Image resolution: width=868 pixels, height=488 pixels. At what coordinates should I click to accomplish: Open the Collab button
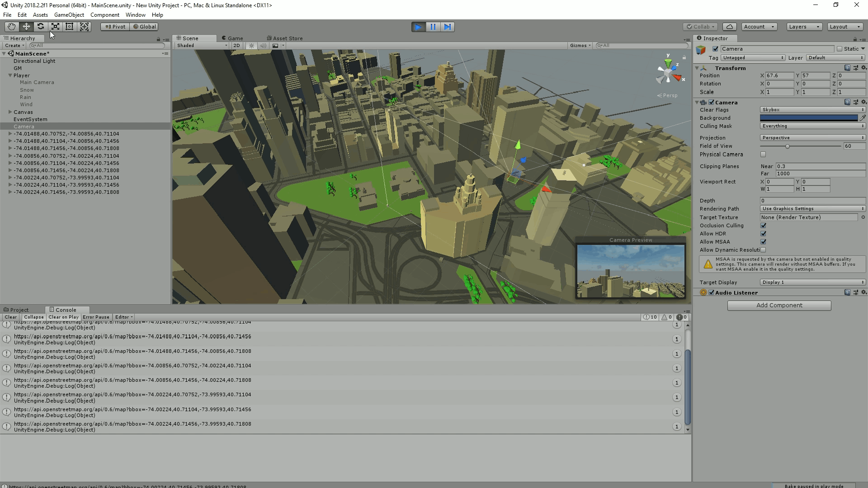[700, 27]
